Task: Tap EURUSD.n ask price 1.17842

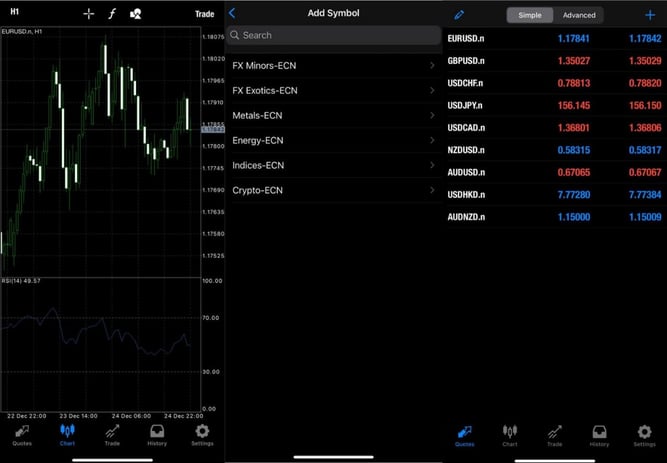Action: pyautogui.click(x=645, y=39)
